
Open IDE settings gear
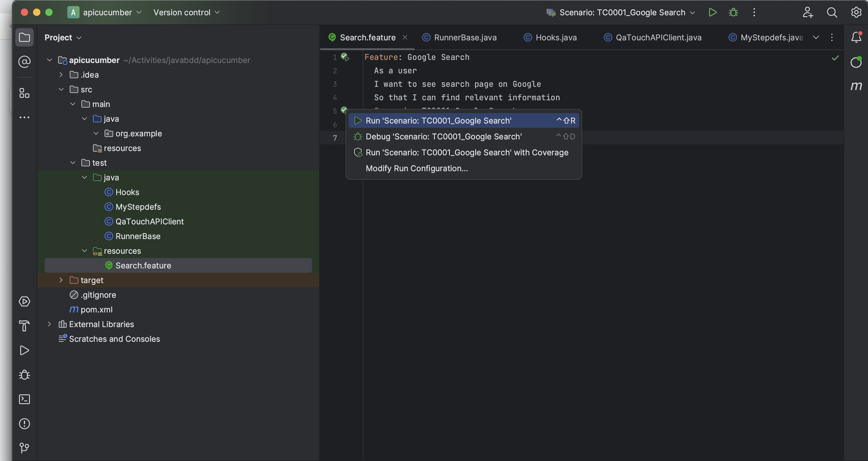(856, 13)
